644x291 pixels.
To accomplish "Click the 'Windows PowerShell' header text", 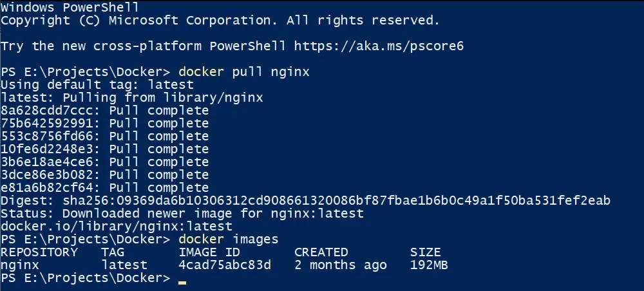I will pos(70,7).
